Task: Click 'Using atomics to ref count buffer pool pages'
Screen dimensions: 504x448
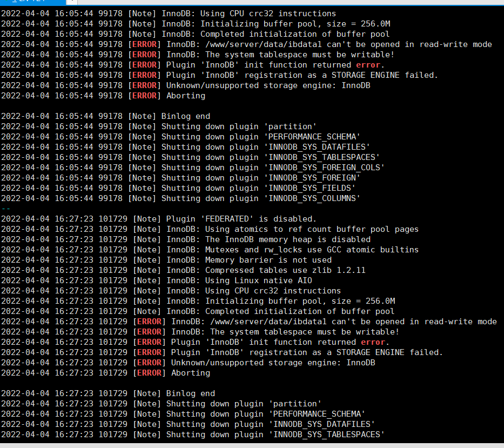Action: [x=210, y=230]
